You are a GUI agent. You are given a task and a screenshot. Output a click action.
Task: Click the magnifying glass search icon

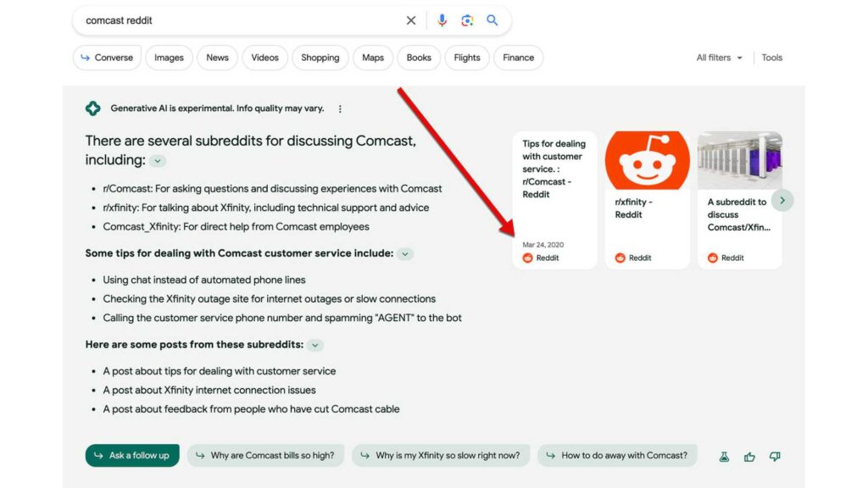(x=492, y=20)
